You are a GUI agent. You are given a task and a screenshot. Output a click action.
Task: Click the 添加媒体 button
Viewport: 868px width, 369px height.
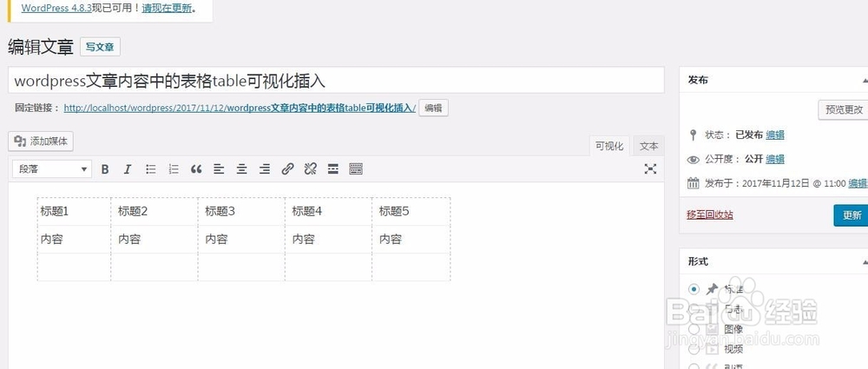pyautogui.click(x=41, y=142)
